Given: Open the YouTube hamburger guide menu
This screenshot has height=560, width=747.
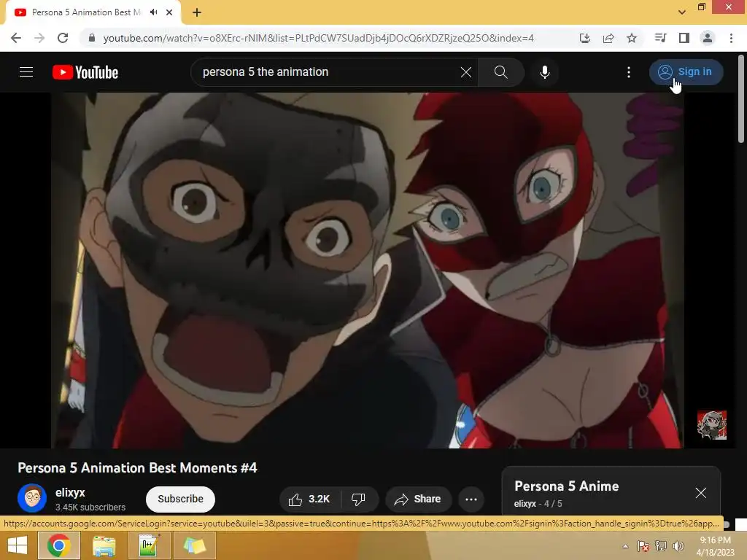Looking at the screenshot, I should pos(26,72).
